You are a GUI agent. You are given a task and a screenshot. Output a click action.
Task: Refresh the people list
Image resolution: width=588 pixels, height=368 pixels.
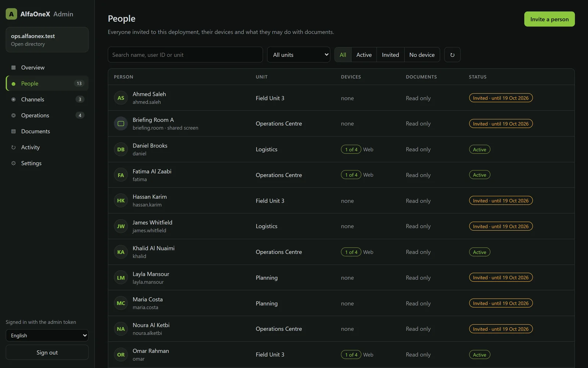[x=452, y=55]
